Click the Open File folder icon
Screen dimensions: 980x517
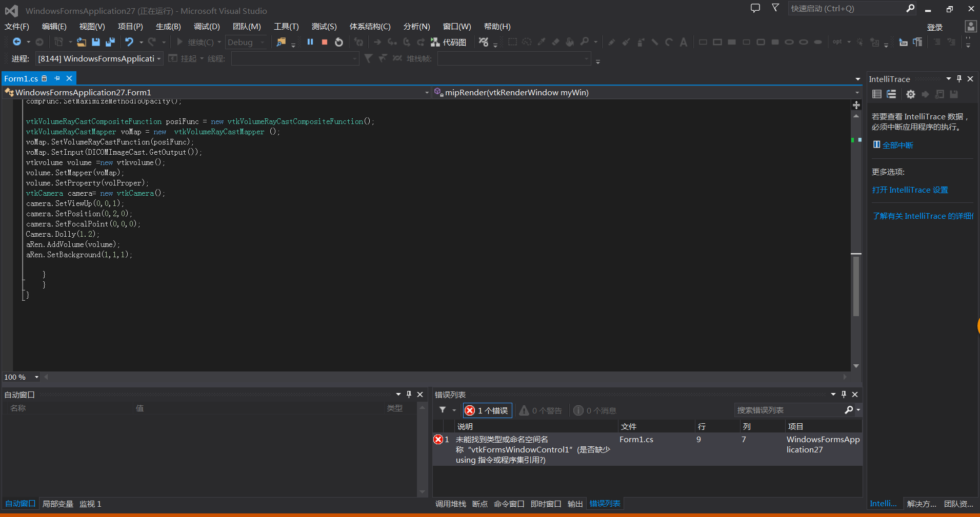[x=81, y=42]
